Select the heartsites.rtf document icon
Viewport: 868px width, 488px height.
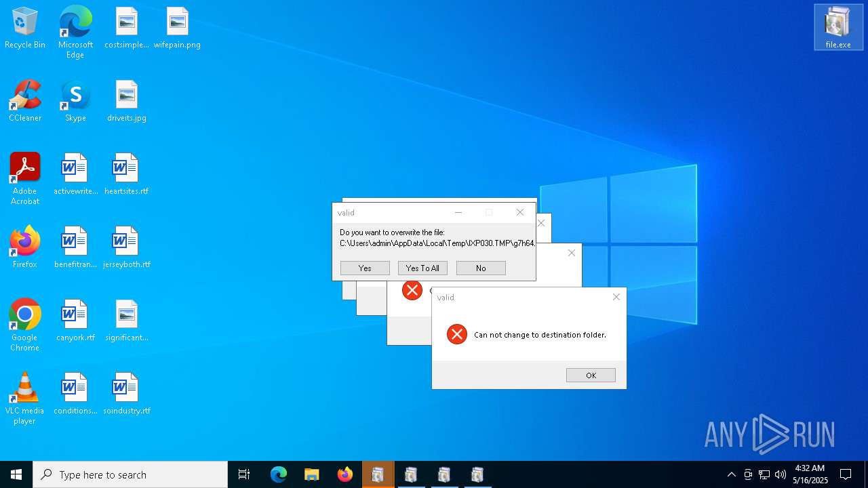(x=127, y=175)
